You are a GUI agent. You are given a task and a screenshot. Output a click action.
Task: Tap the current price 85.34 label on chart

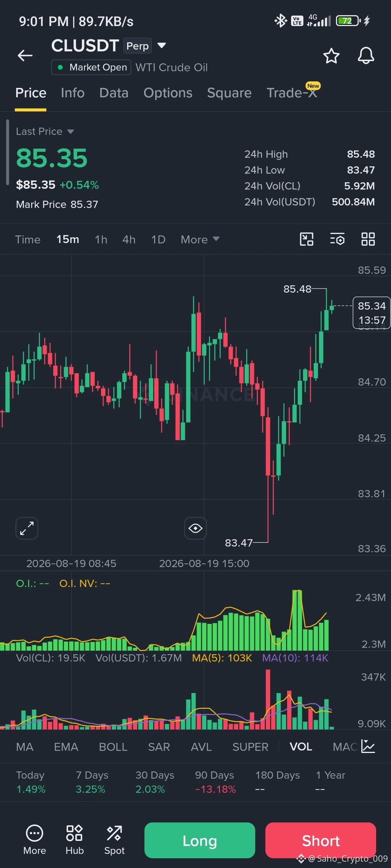click(372, 313)
